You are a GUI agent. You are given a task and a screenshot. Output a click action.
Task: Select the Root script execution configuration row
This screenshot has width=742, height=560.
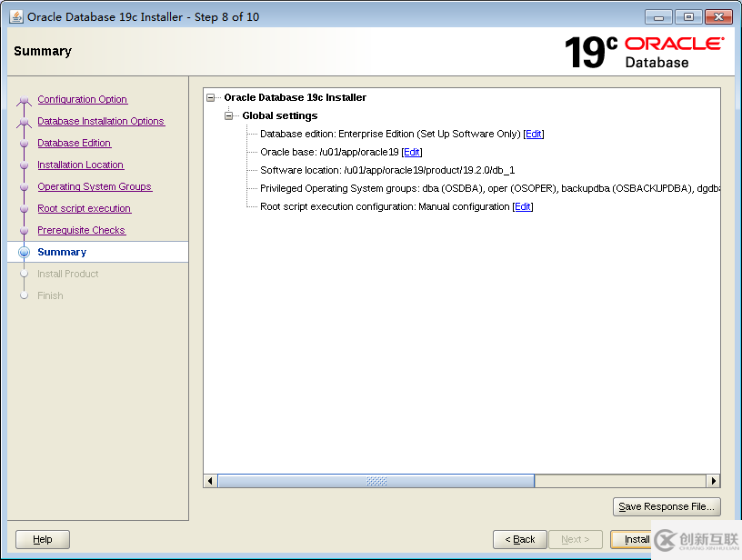coord(385,206)
